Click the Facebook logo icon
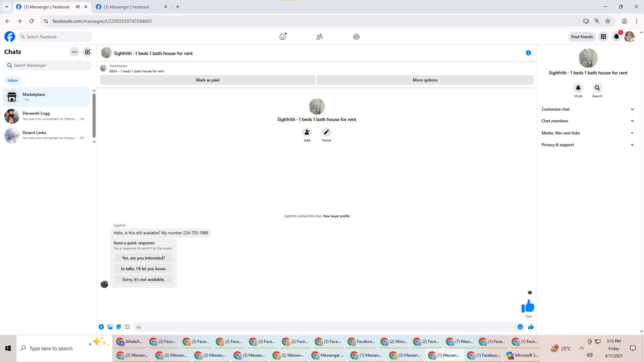 [x=10, y=37]
